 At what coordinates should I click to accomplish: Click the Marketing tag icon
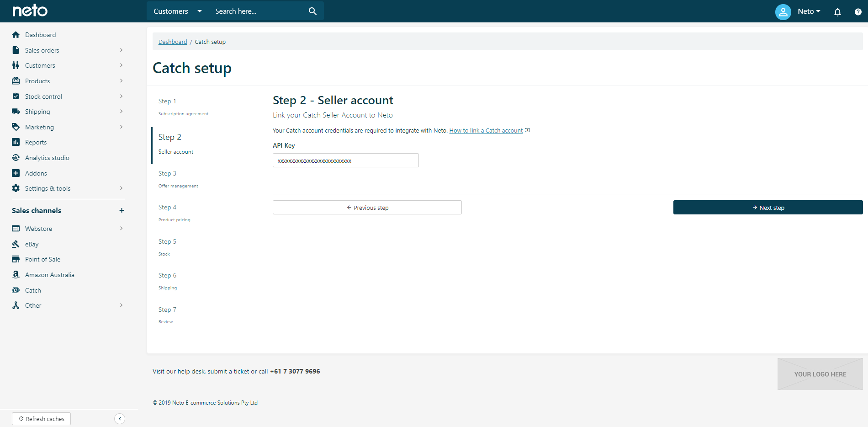click(16, 127)
